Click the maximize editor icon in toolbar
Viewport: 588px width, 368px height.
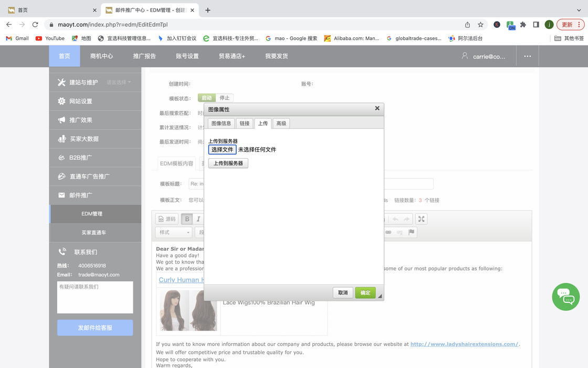click(x=421, y=219)
